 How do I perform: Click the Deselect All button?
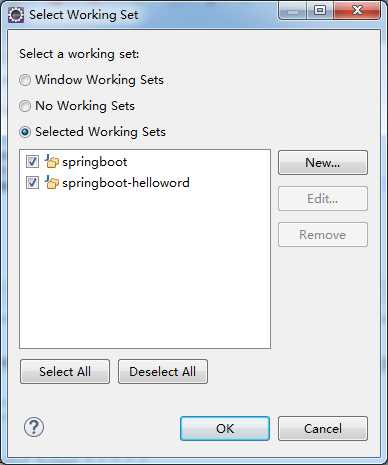(x=163, y=371)
